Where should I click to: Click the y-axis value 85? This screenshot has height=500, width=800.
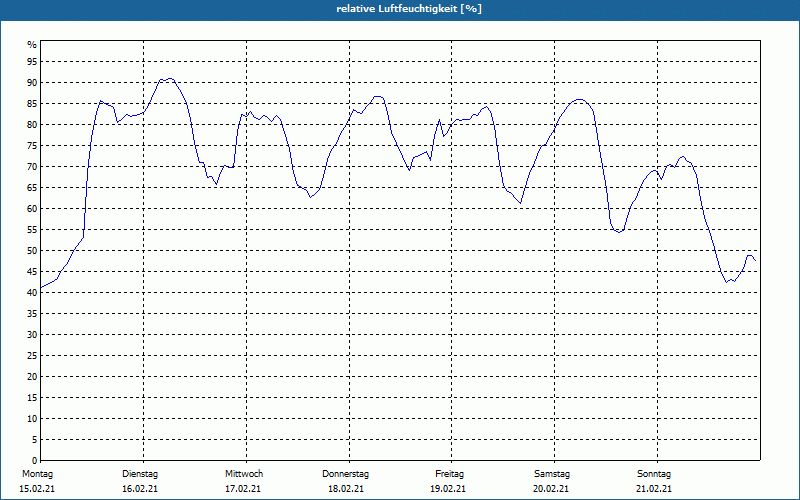click(32, 104)
